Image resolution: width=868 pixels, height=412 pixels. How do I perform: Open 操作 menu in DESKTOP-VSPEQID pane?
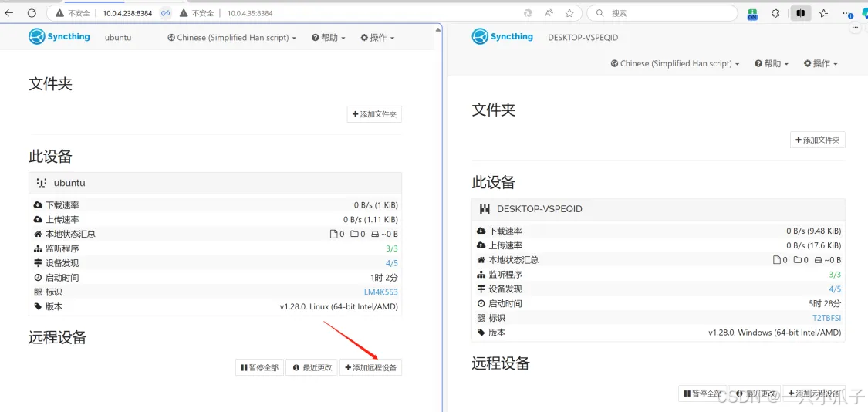820,64
